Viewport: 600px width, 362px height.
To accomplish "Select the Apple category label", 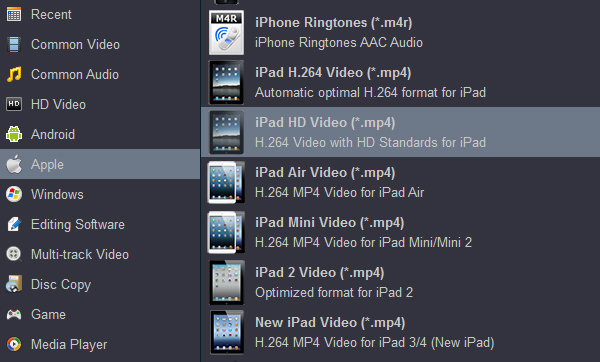I will pyautogui.click(x=47, y=165).
